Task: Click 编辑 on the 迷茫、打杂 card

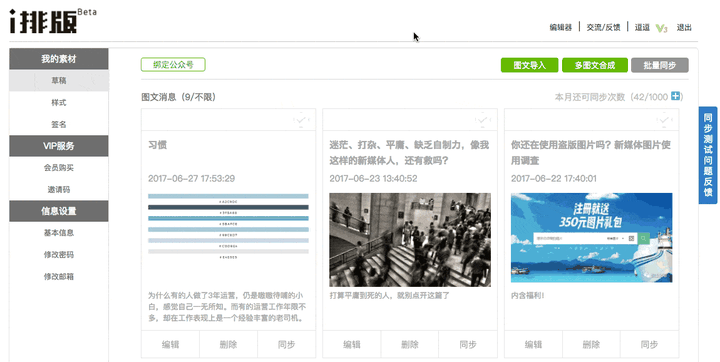Action: 352,345
